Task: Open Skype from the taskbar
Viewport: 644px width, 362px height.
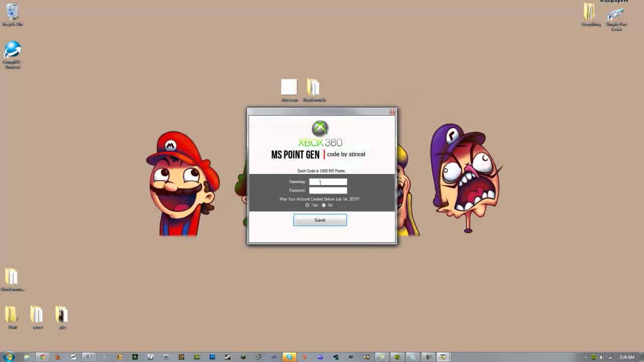Action: pos(289,357)
